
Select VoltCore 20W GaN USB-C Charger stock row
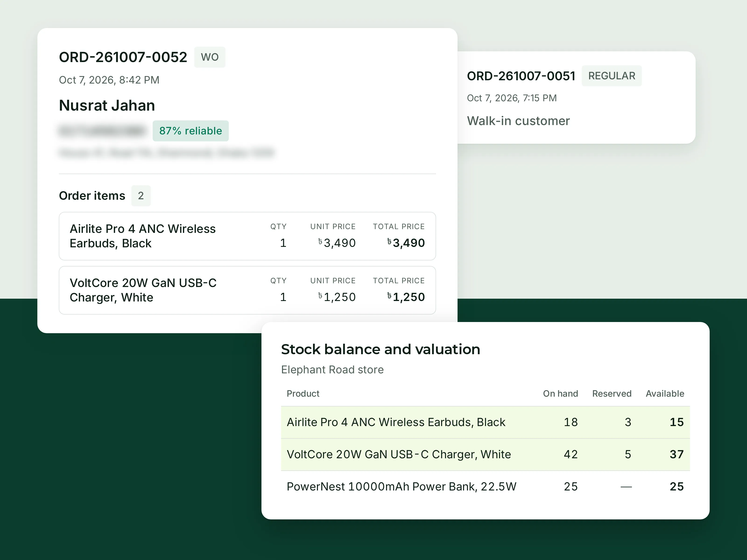coord(485,455)
